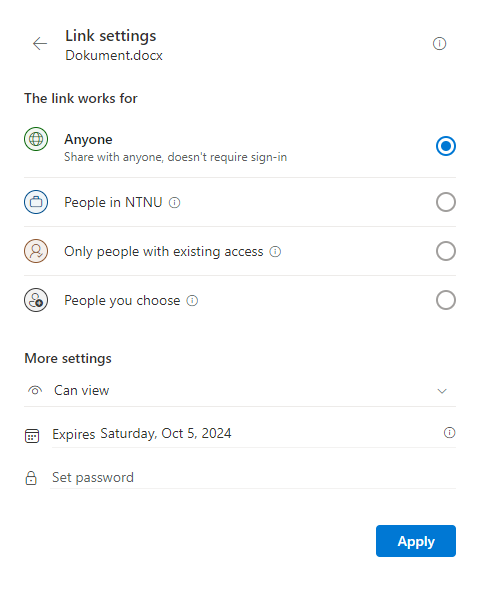Select People you choose radio button
This screenshot has height=590, width=480.
tap(446, 300)
